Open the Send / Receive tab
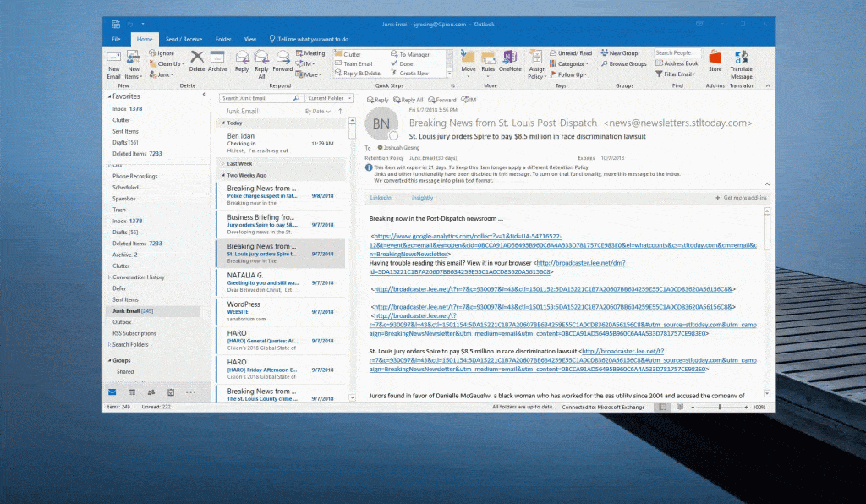The width and height of the screenshot is (866, 504). tap(184, 39)
